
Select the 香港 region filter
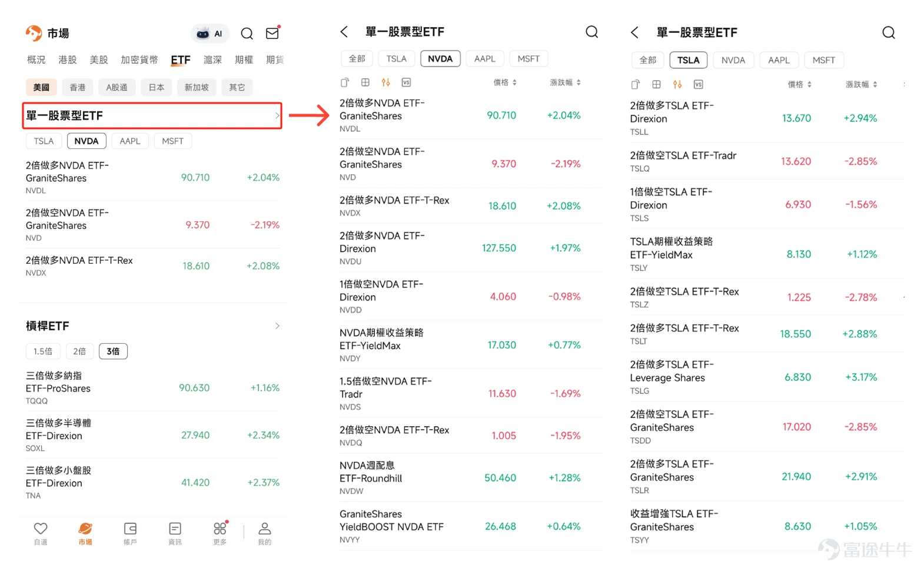coord(78,87)
